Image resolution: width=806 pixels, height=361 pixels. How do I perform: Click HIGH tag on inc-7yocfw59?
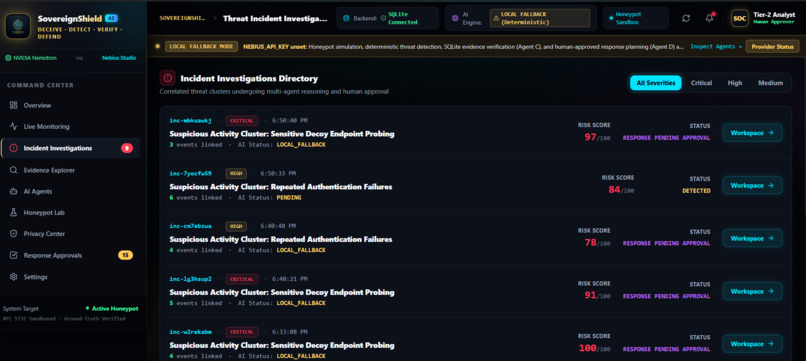point(236,173)
